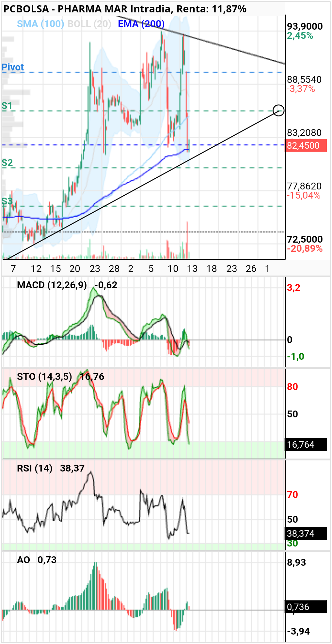Click the Pivot level label

[x=13, y=67]
